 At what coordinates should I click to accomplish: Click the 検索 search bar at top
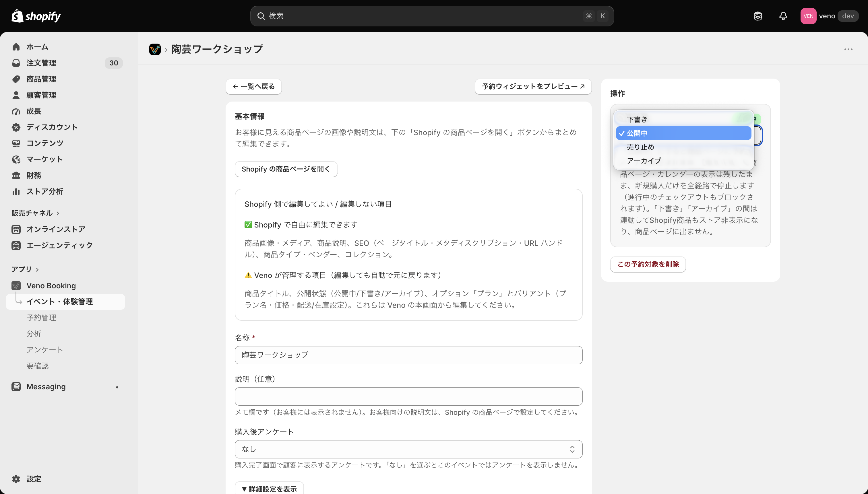point(432,16)
